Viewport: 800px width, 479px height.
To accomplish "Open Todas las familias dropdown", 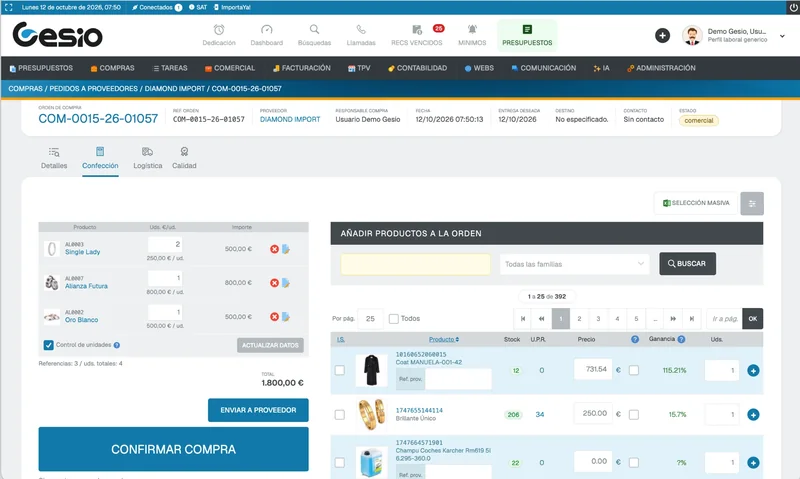I will tap(574, 264).
